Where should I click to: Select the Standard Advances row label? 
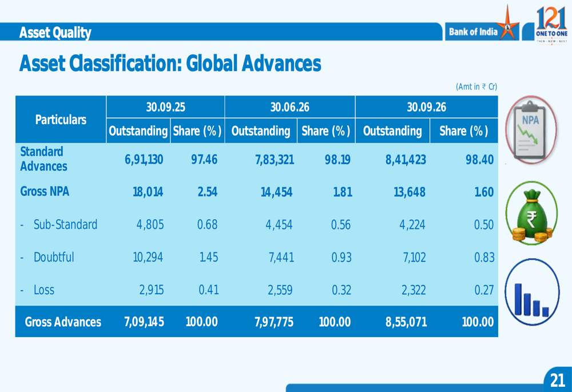[43, 159]
